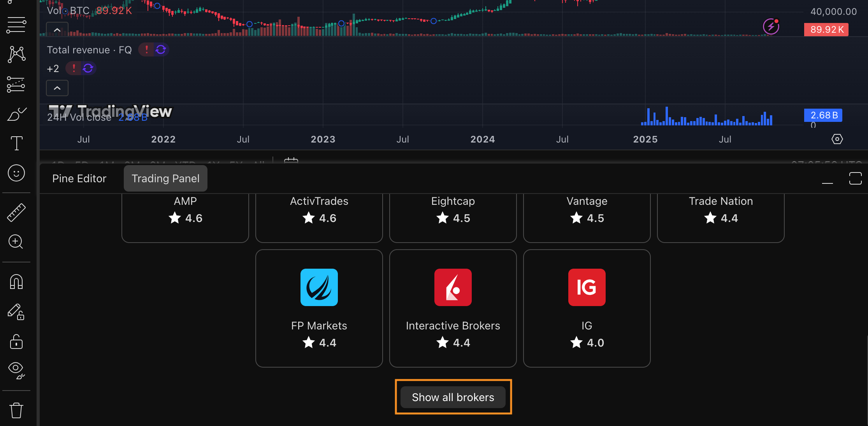Select the Trading Panel tab

point(165,178)
